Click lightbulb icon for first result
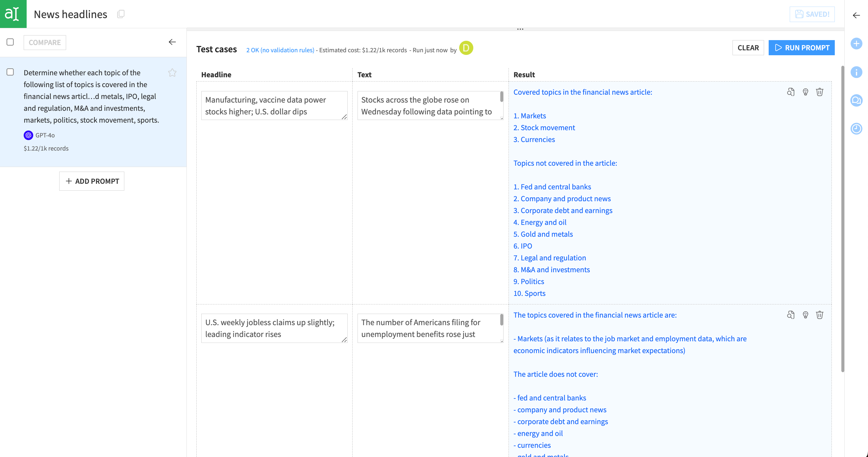868x457 pixels. coord(805,92)
